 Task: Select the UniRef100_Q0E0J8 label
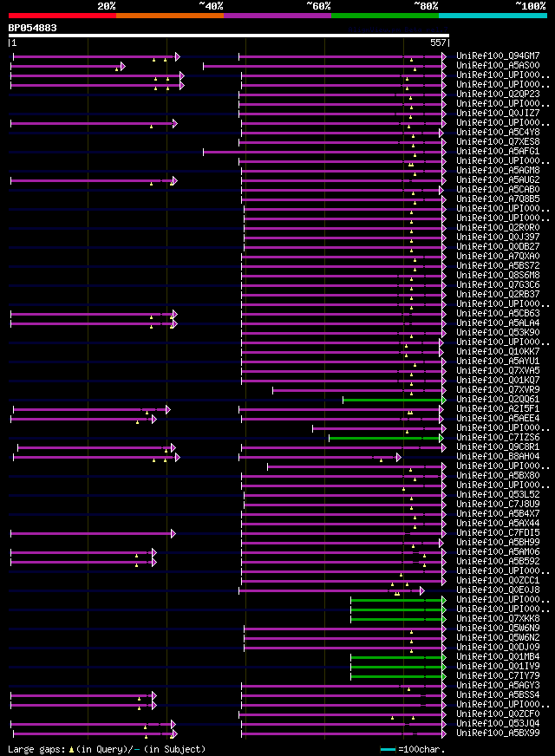point(498,590)
